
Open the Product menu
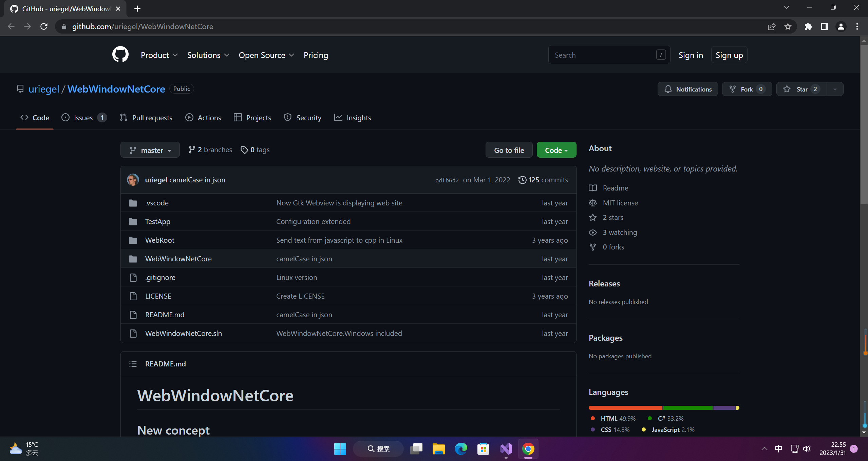click(x=159, y=55)
